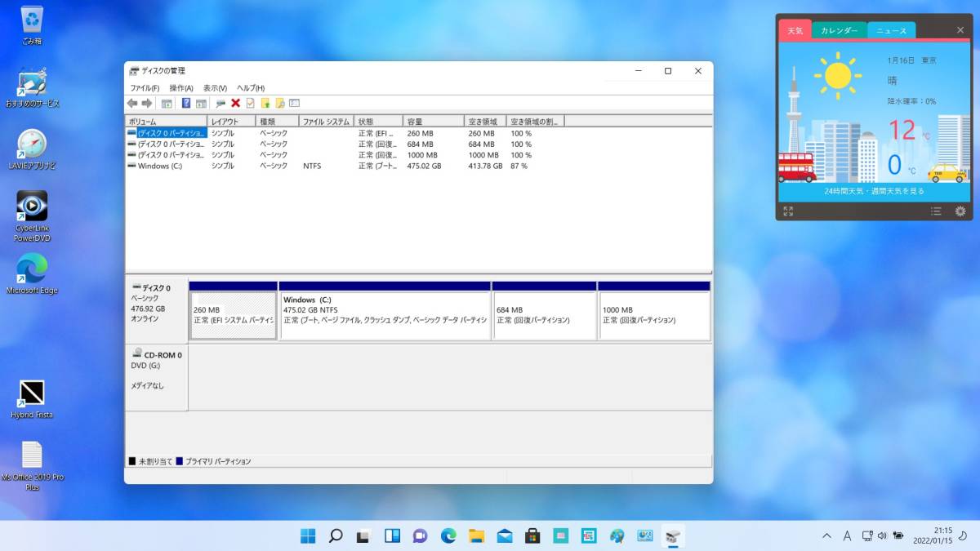Open taskbar Search
This screenshot has height=551, width=980.
point(336,535)
